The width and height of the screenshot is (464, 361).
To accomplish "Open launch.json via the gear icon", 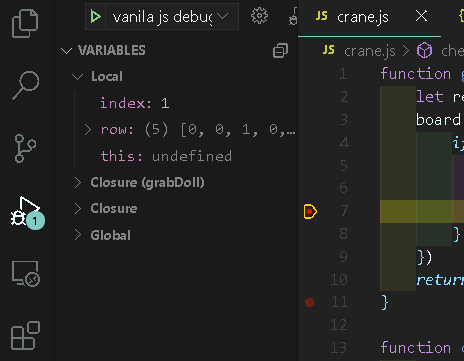I will [259, 16].
